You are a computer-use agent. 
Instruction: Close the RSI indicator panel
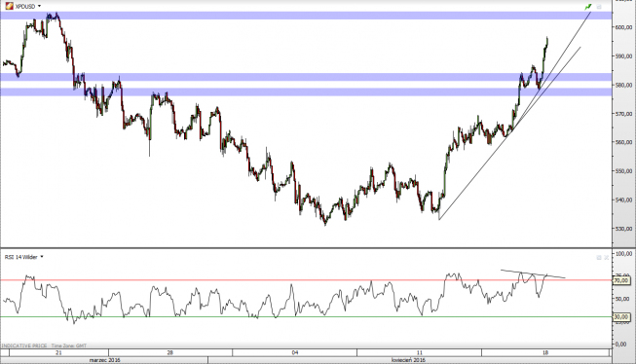[607, 257]
